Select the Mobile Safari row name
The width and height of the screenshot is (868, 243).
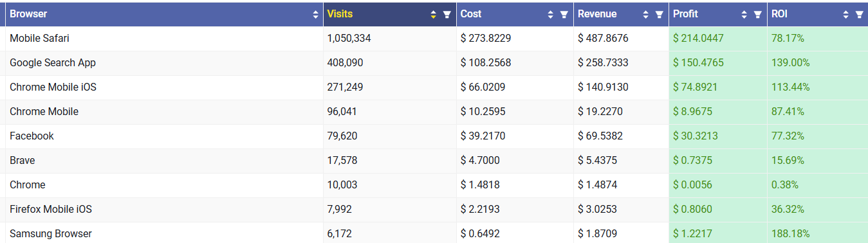39,39
